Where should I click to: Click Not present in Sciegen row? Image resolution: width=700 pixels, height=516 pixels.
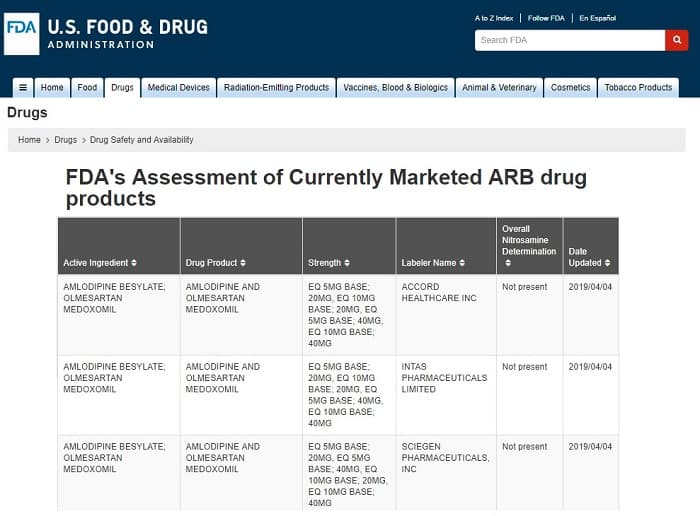tap(525, 446)
